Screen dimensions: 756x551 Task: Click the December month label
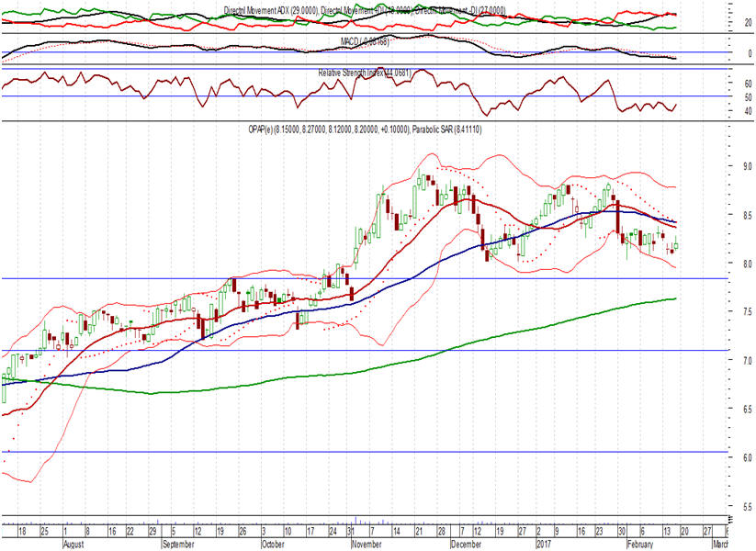click(x=466, y=545)
